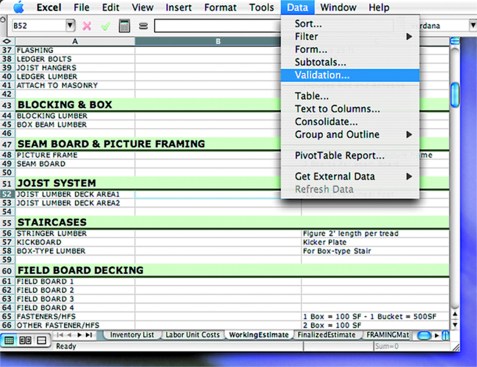Choose Text to Columns... item
477x367 pixels.
[x=350, y=109]
